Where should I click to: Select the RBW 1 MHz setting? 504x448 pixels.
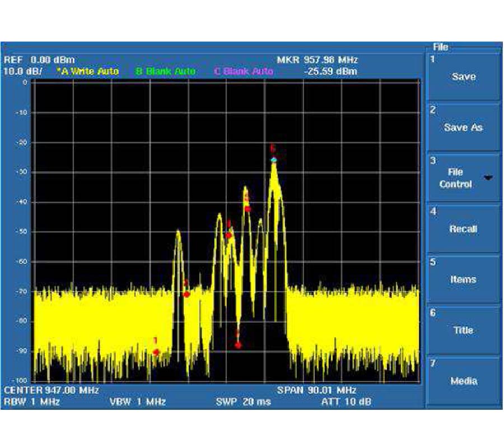click(32, 402)
